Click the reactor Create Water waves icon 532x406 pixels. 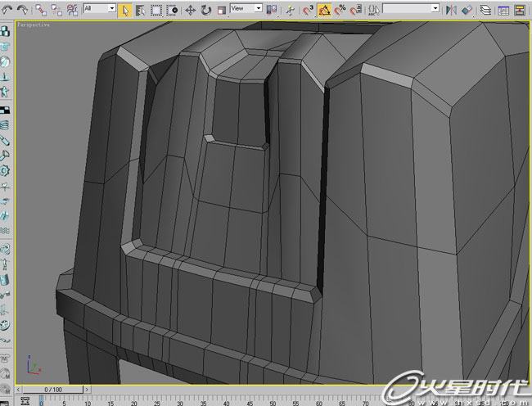tap(5, 231)
